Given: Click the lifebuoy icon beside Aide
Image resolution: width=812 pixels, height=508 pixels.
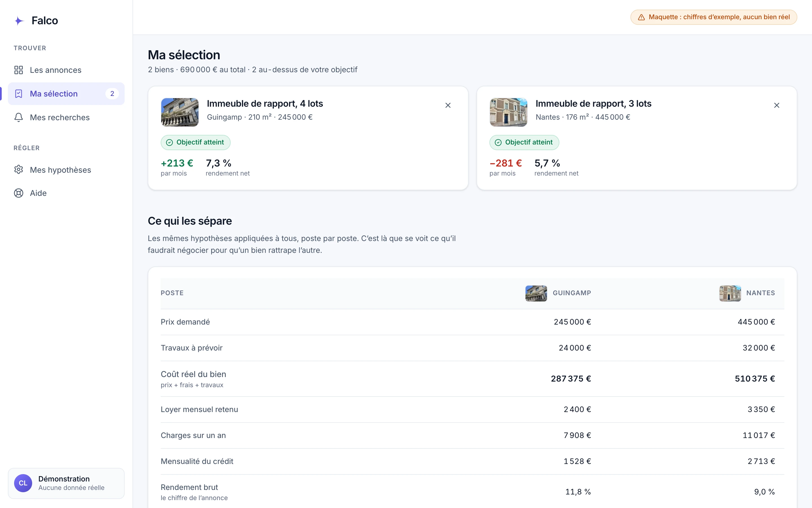Looking at the screenshot, I should coord(18,193).
